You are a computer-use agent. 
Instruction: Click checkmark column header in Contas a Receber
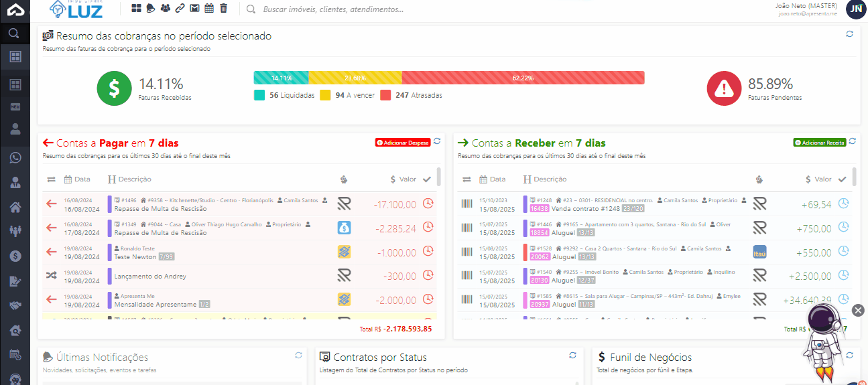coord(843,179)
